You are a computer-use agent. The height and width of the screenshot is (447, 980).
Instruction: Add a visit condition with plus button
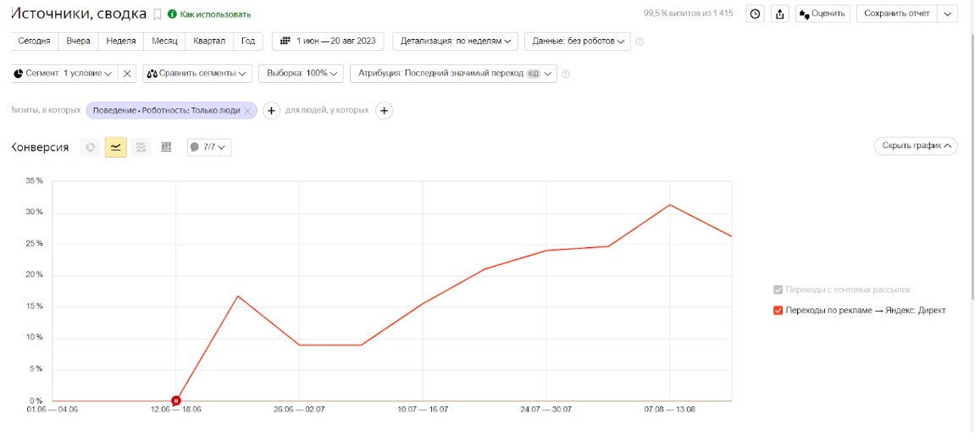[271, 111]
